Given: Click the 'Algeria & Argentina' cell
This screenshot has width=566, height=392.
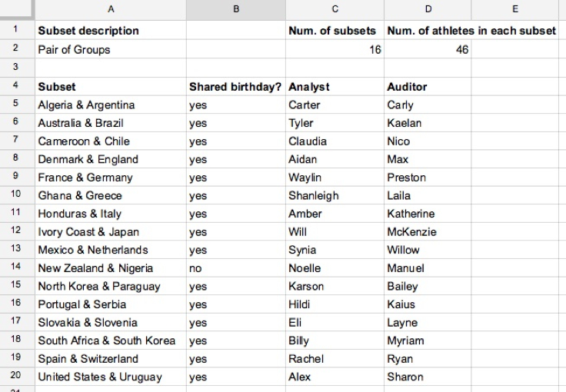Looking at the screenshot, I should (x=86, y=105).
